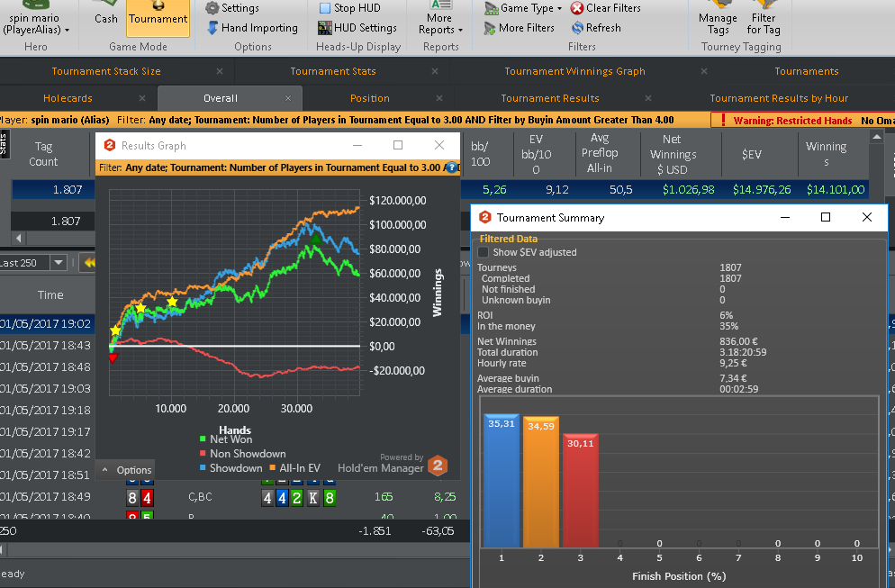Screen dimensions: 895x588
Task: Click the Clear Filters red icon
Action: click(577, 8)
